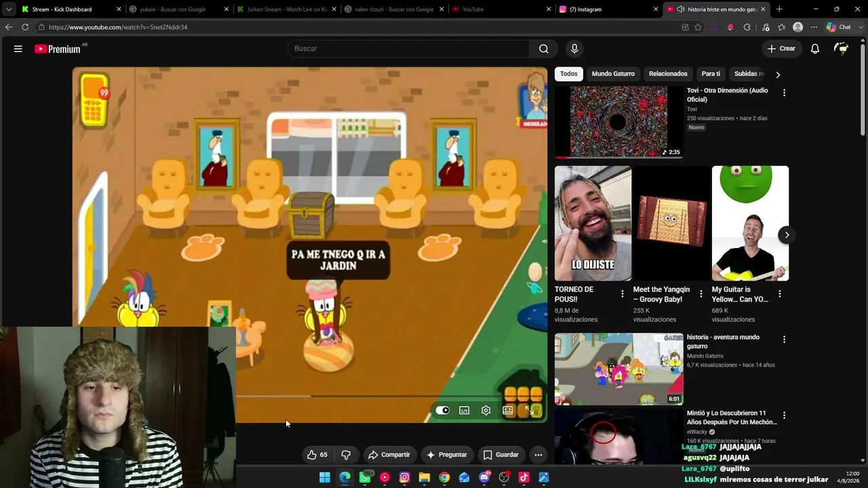Toggle subtitles on the video player

coord(464,410)
